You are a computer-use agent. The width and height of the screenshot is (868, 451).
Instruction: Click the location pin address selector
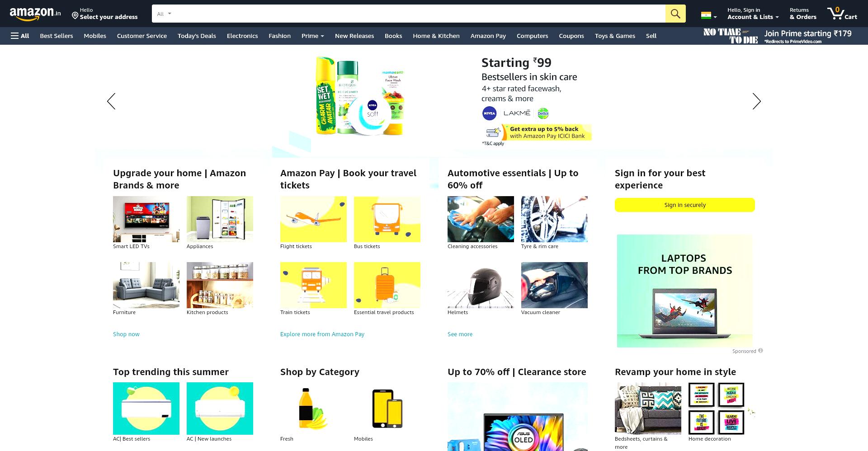pos(104,14)
